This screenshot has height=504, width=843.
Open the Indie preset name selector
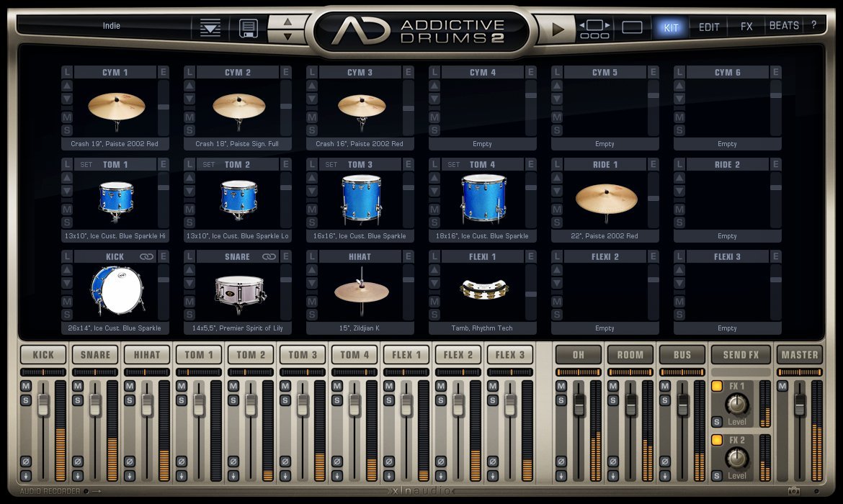(111, 26)
